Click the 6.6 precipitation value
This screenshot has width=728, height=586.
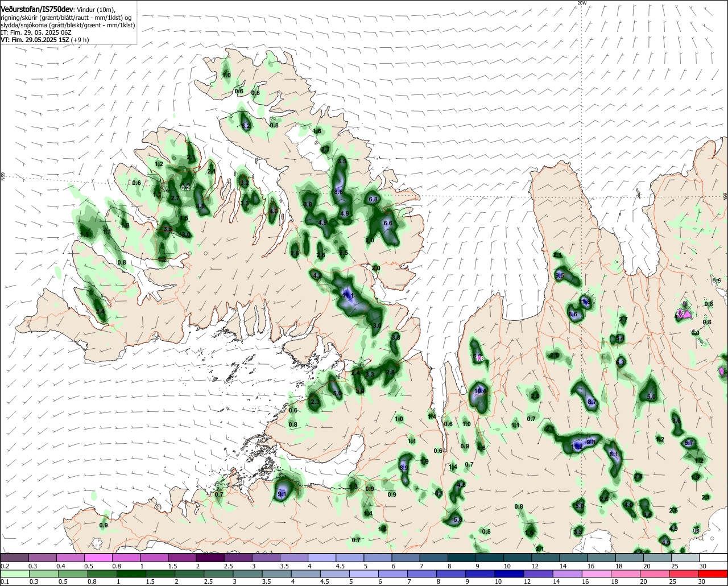(388, 224)
